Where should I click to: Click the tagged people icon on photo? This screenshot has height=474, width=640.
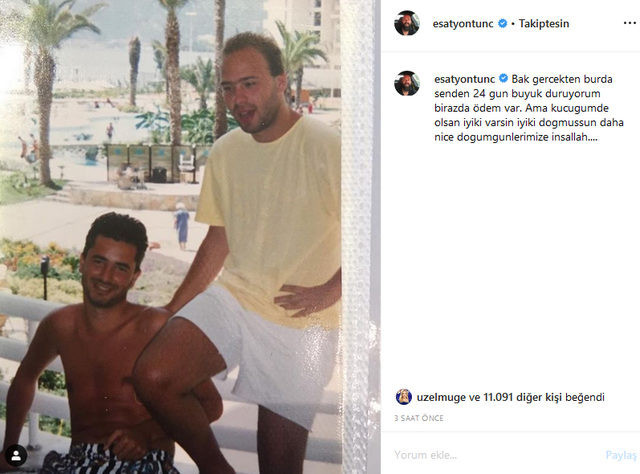tap(16, 456)
